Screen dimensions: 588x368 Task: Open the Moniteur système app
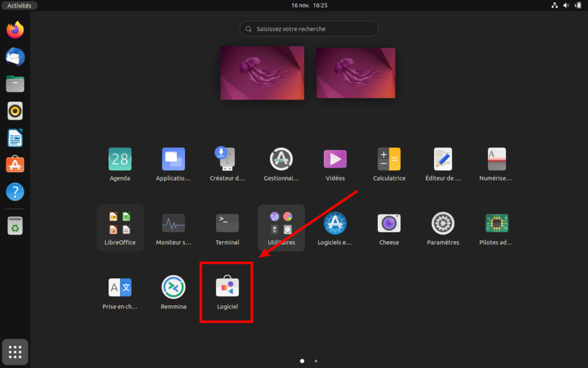click(x=173, y=223)
